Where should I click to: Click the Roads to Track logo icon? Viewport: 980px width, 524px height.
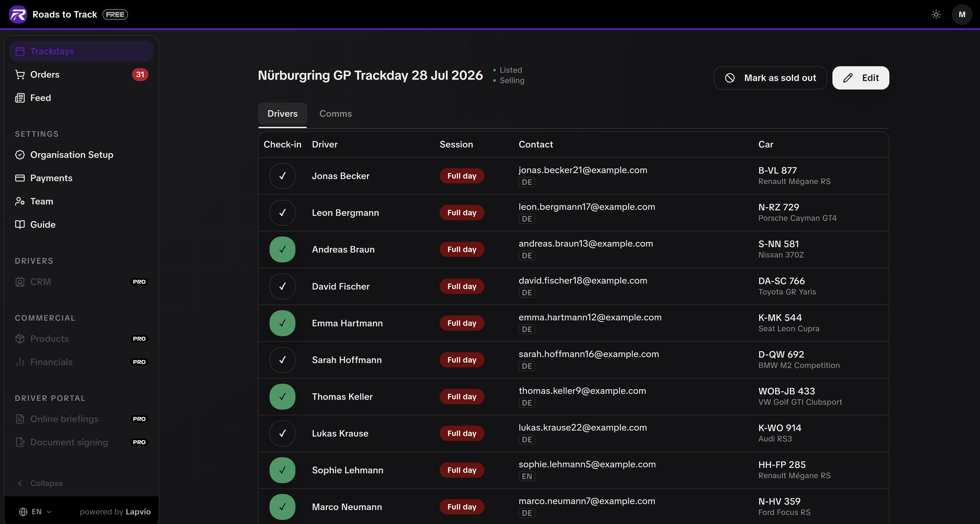(18, 14)
